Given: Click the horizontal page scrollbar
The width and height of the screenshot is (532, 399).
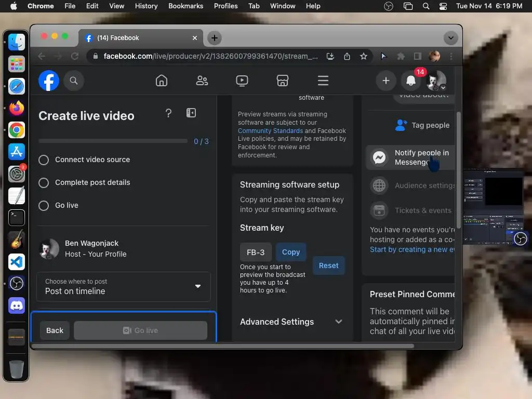Looking at the screenshot, I should tap(222, 346).
